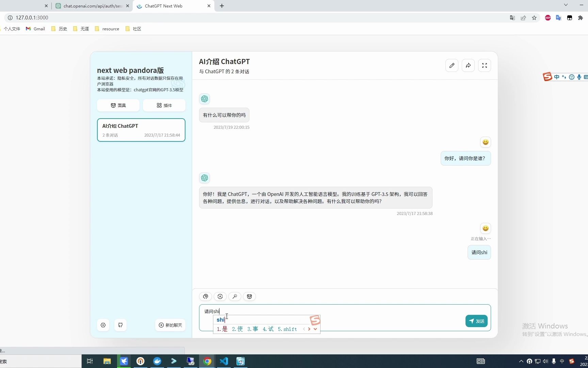Viewport: 588px width, 368px height.
Task: Open the 无涯 bookmark folder
Action: pyautogui.click(x=81, y=29)
